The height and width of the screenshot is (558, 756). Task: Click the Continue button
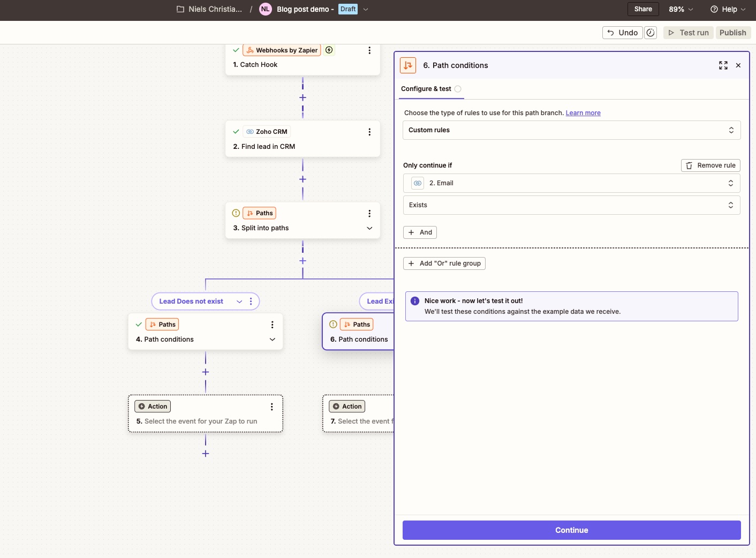point(571,530)
